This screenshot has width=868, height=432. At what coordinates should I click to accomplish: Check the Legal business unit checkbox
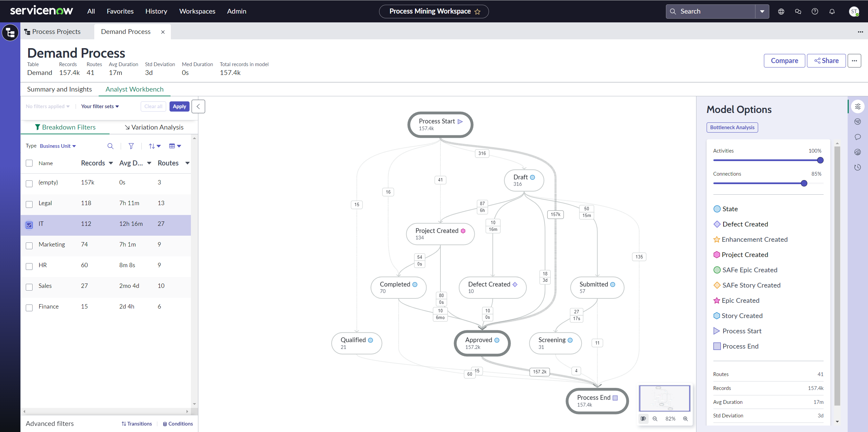[29, 204]
